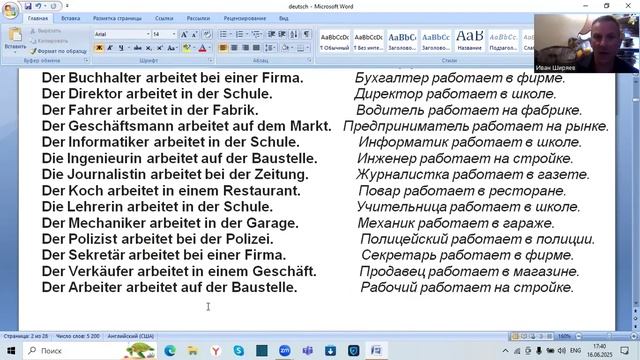
Task: Insert a numbered list
Action: pyautogui.click(x=239, y=34)
